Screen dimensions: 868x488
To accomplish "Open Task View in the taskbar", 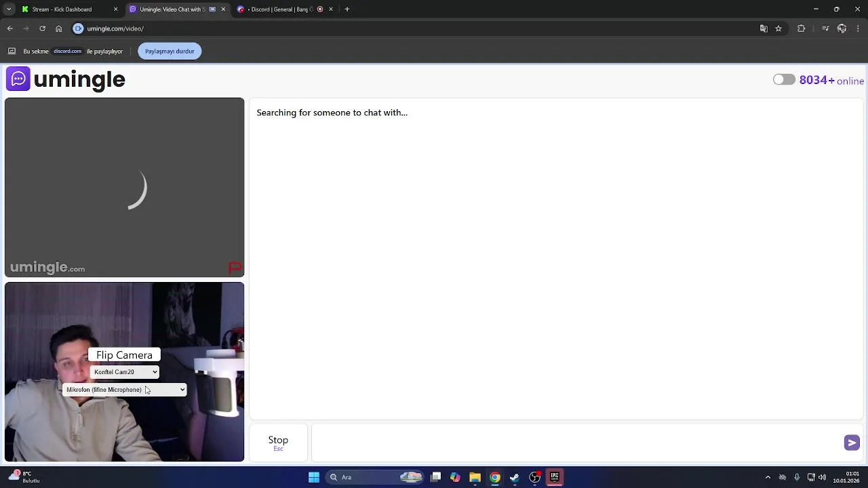I will 435,477.
